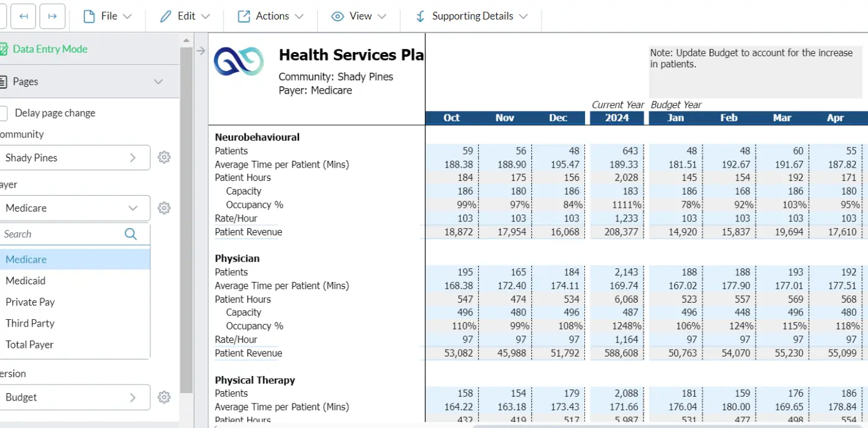Open the Budget version selector

(75, 397)
